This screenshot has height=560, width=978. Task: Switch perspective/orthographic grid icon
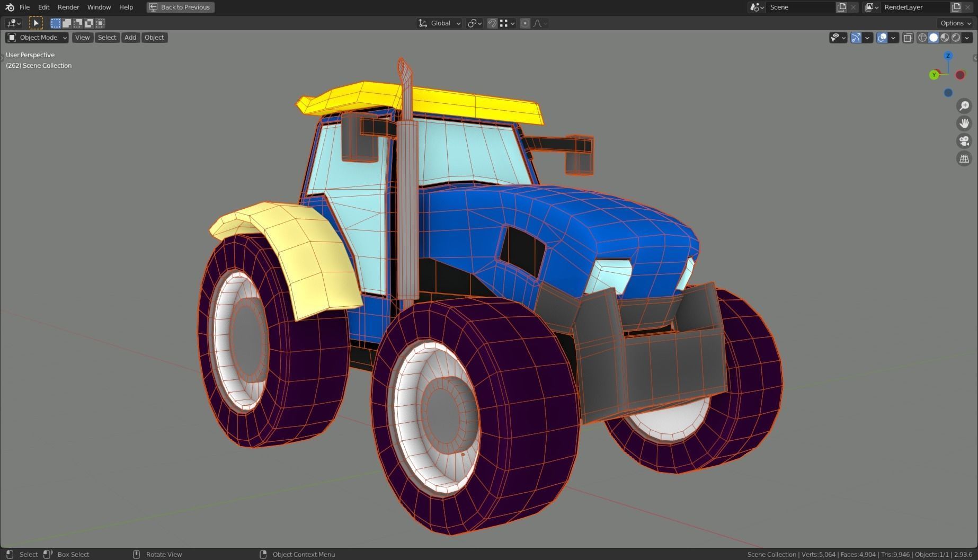[x=964, y=158]
